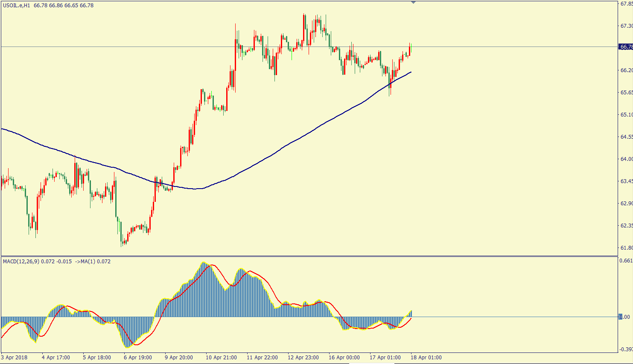Click the 9 Apr 20:00 time label
Image resolution: width=633 pixels, height=364 pixels.
coord(179,358)
